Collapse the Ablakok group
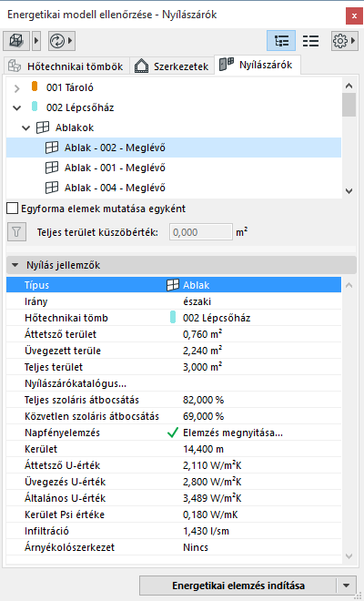 (x=26, y=128)
